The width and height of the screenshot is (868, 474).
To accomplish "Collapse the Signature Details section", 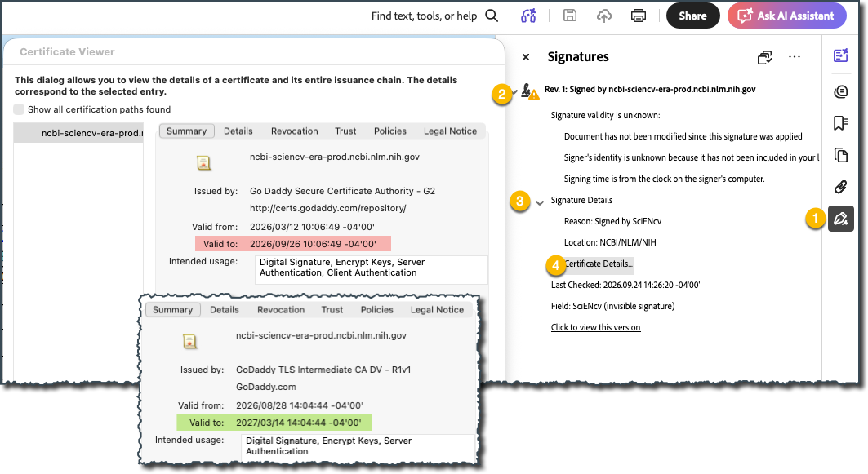I will pos(540,203).
